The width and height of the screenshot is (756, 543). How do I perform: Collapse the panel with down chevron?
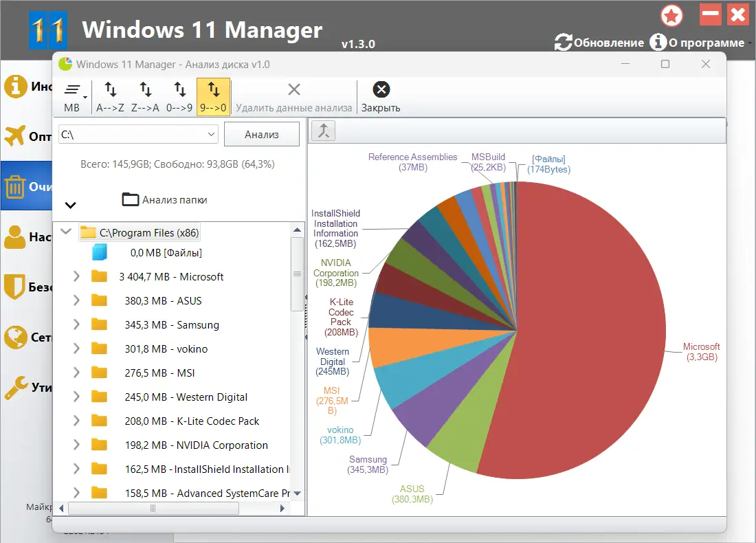click(x=70, y=205)
